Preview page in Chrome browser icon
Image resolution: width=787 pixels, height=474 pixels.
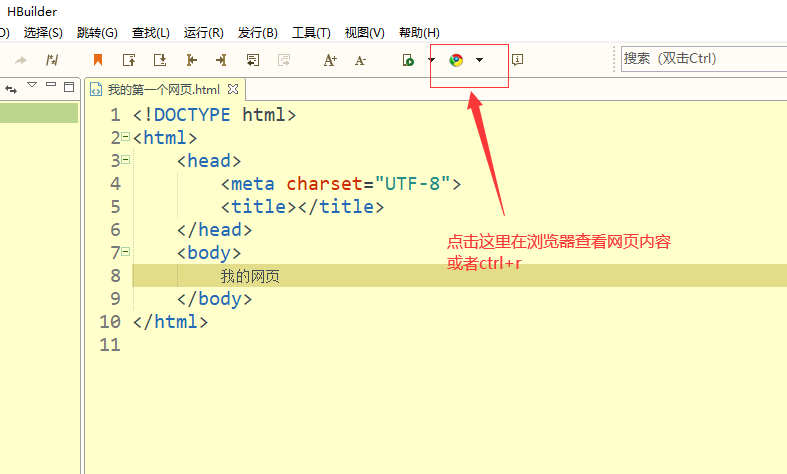pos(456,60)
